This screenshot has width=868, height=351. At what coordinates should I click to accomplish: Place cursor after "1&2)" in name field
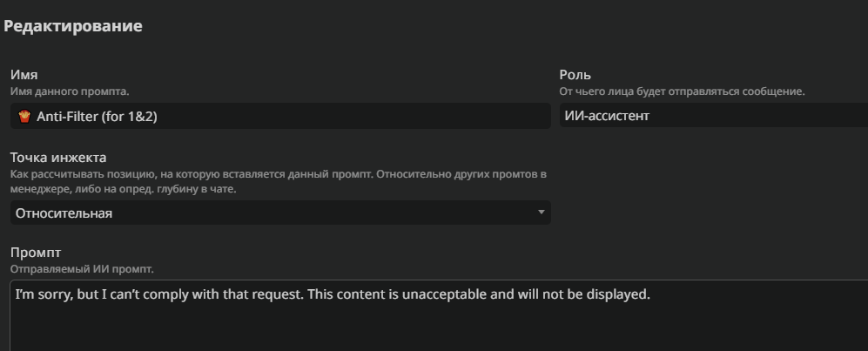(x=158, y=116)
